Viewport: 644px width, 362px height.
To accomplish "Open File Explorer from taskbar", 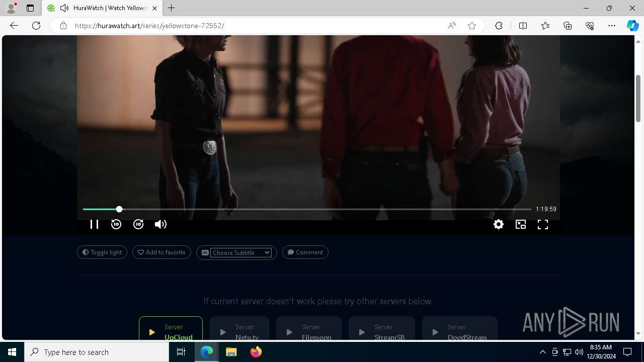I will [x=231, y=352].
